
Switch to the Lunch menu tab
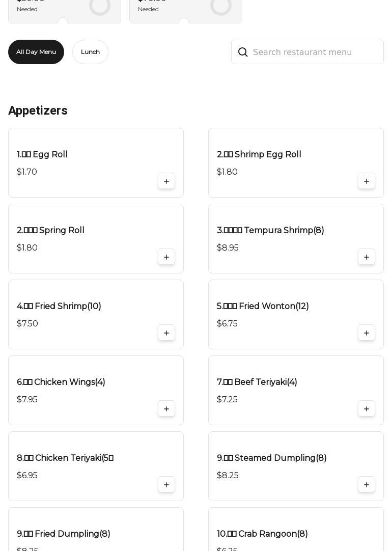coord(90,52)
